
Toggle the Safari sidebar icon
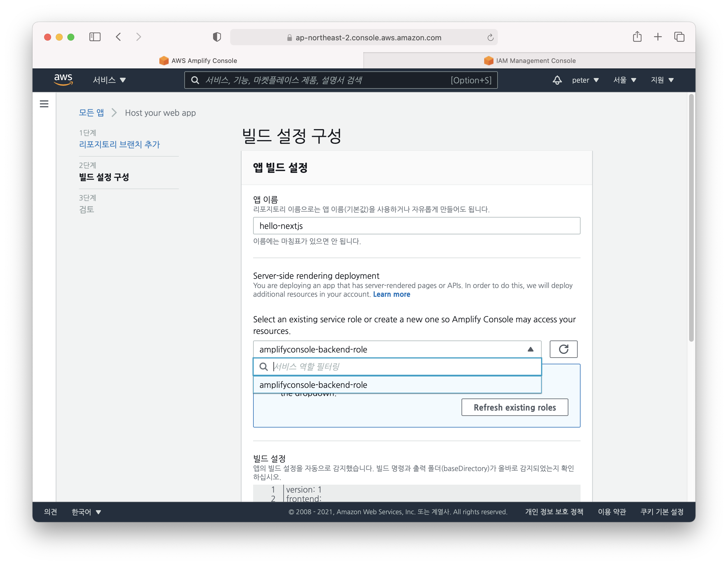(95, 37)
